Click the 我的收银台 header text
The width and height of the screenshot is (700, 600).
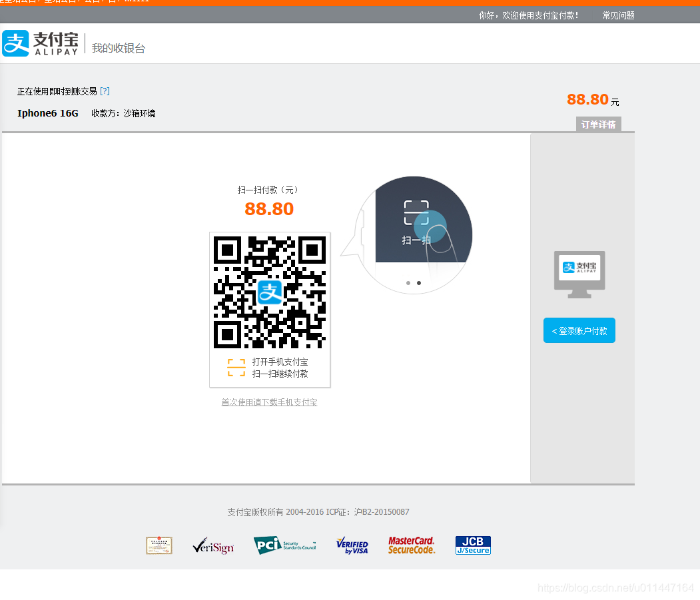pyautogui.click(x=119, y=48)
